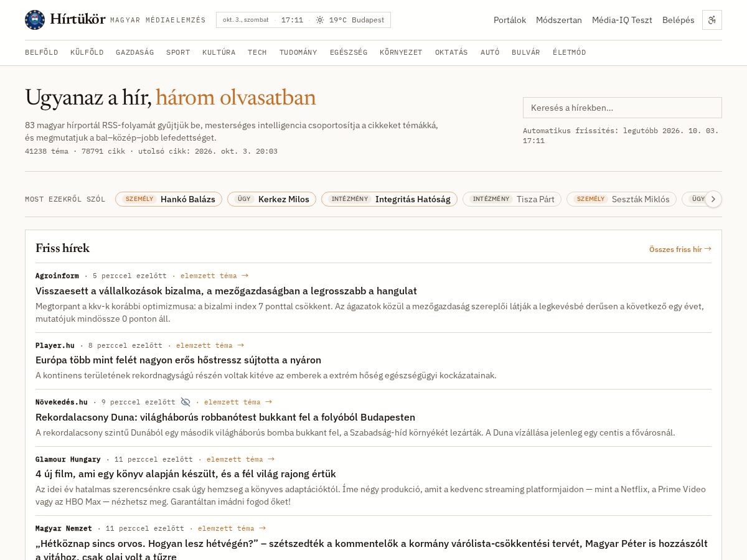Image resolution: width=747 pixels, height=560 pixels.
Task: Open elemzett téma link for Növekedés.hu item
Action: pos(238,402)
